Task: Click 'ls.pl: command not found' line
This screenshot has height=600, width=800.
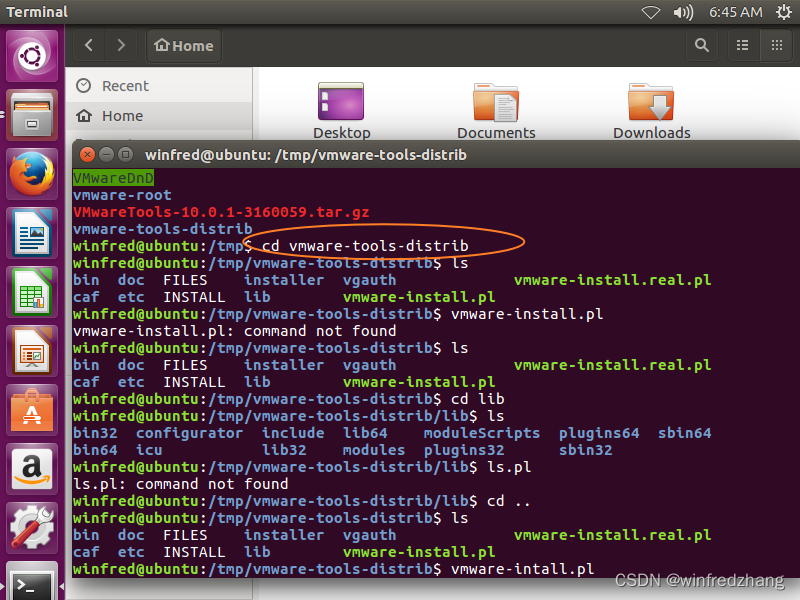Action: click(x=181, y=484)
